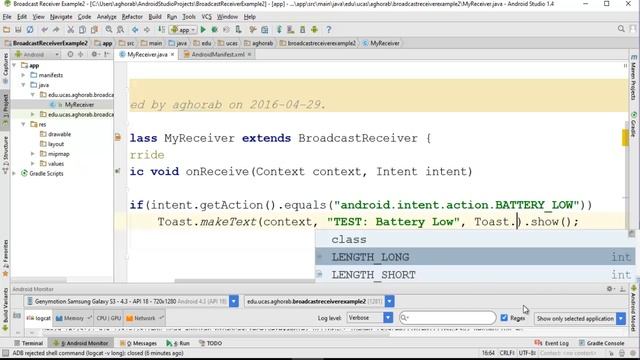
Task: Switch to the Memory monitor tab
Action: [73, 318]
